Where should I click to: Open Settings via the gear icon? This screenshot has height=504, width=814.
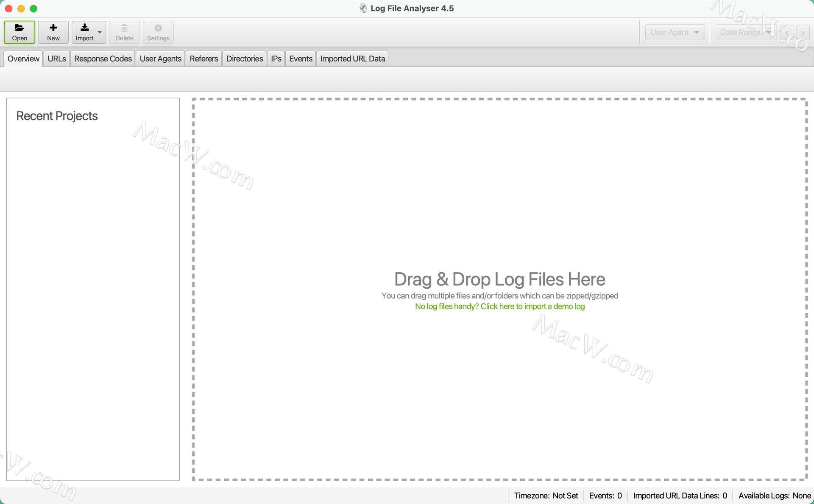pos(158,28)
